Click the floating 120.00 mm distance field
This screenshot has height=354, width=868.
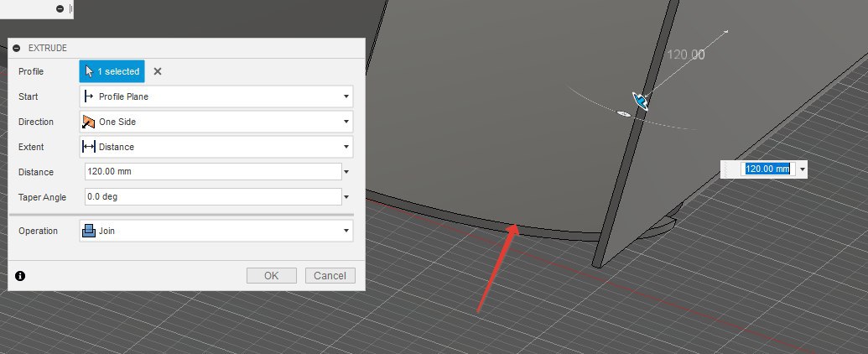click(x=767, y=169)
